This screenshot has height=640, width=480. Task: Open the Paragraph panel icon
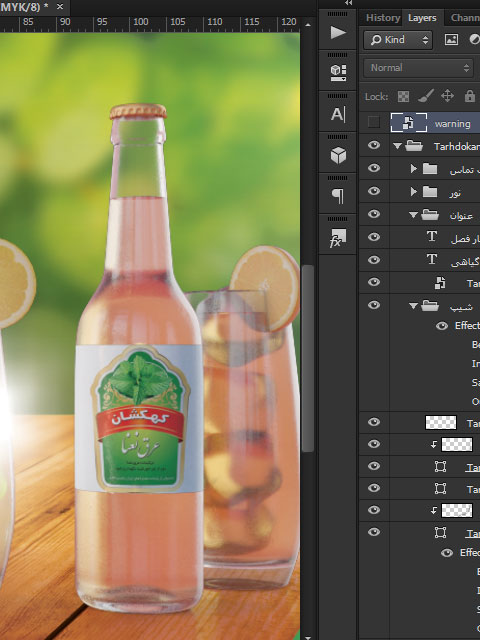(338, 196)
